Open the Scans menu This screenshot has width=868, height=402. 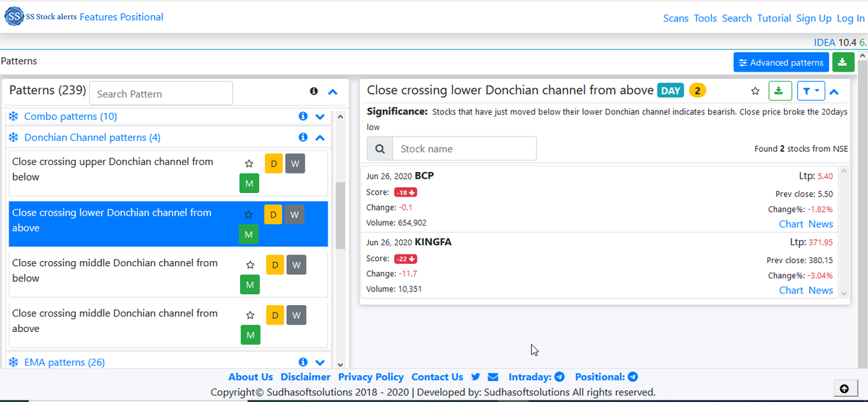tap(676, 18)
